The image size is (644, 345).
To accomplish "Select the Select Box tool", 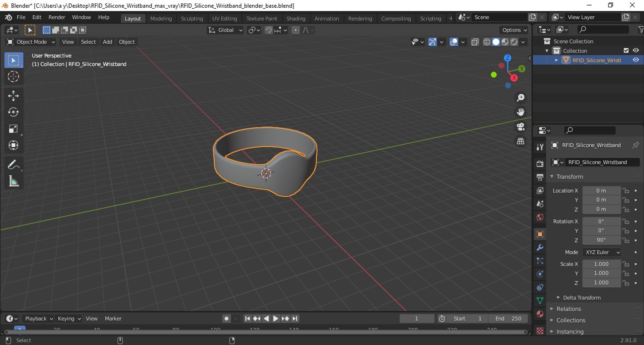I will (x=13, y=60).
